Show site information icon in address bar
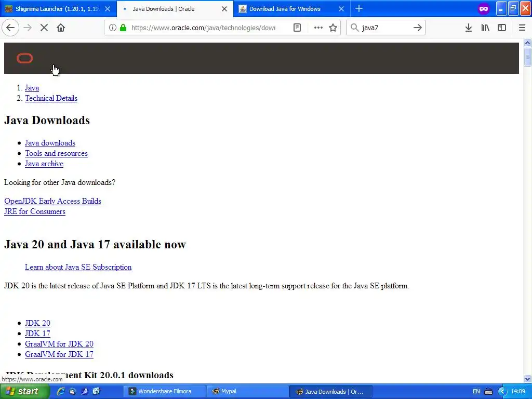 point(112,28)
